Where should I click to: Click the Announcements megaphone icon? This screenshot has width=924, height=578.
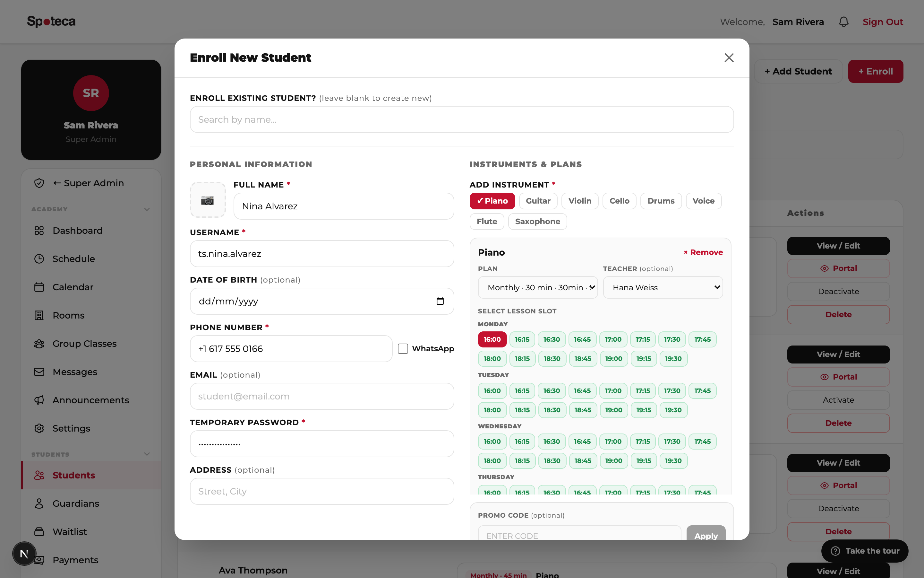pos(39,400)
